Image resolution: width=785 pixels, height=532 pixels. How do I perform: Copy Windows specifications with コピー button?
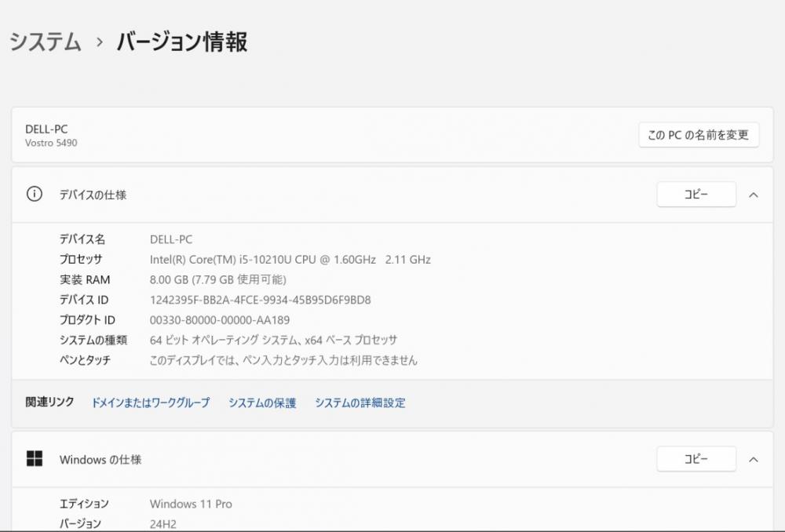coord(696,459)
